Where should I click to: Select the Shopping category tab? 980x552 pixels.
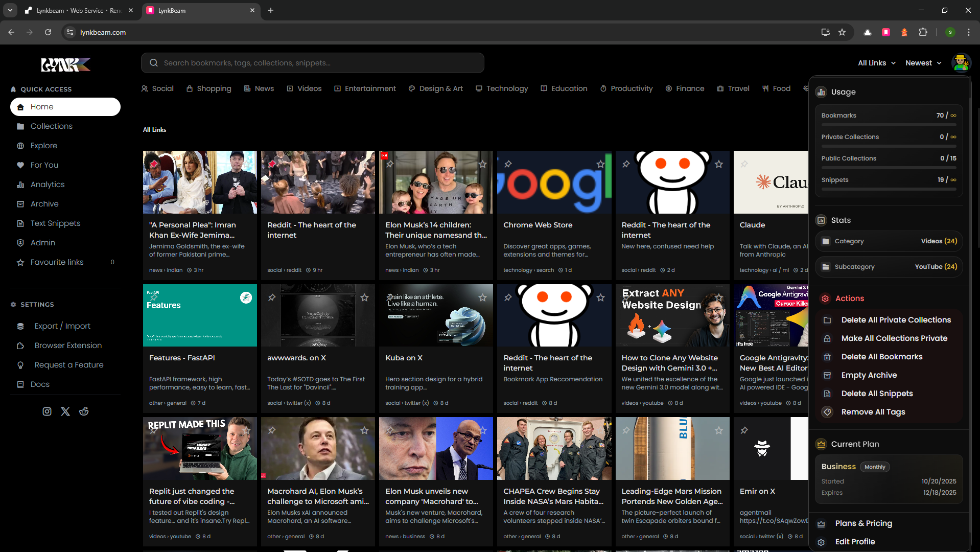[208, 88]
